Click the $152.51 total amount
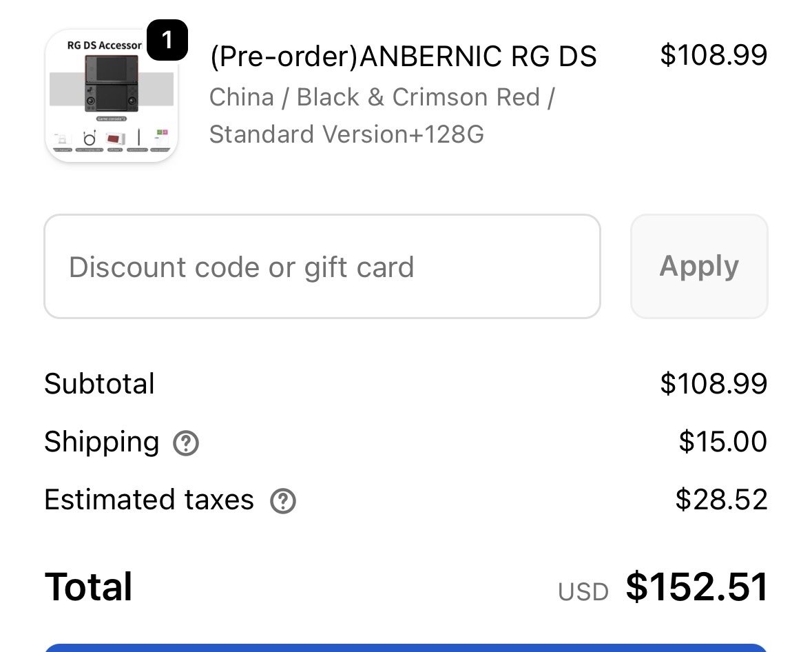Screen dimensions: 812x652 tap(696, 588)
